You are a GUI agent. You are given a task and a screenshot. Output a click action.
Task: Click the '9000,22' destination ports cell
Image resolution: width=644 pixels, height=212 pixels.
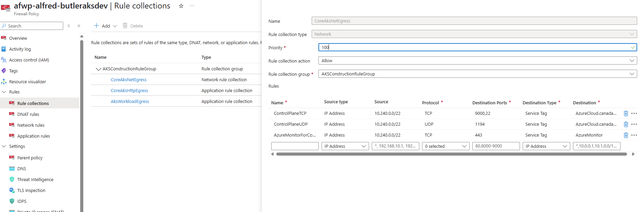(x=483, y=113)
